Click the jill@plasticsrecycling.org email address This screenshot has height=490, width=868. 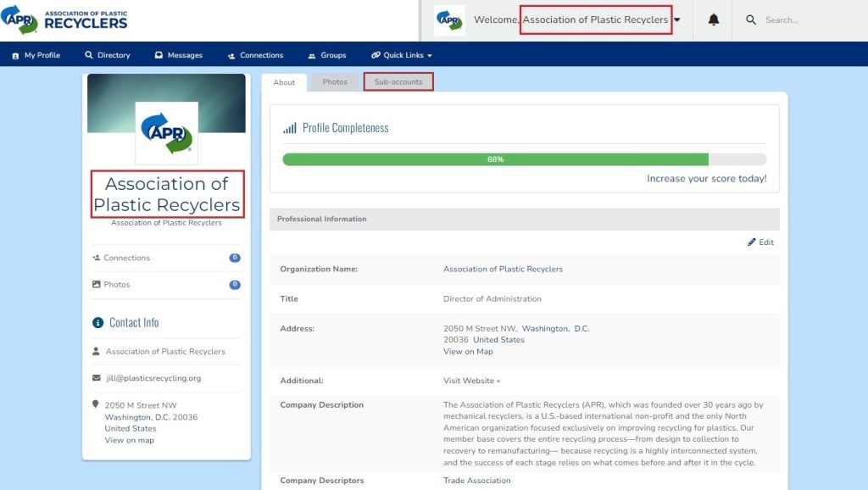153,378
